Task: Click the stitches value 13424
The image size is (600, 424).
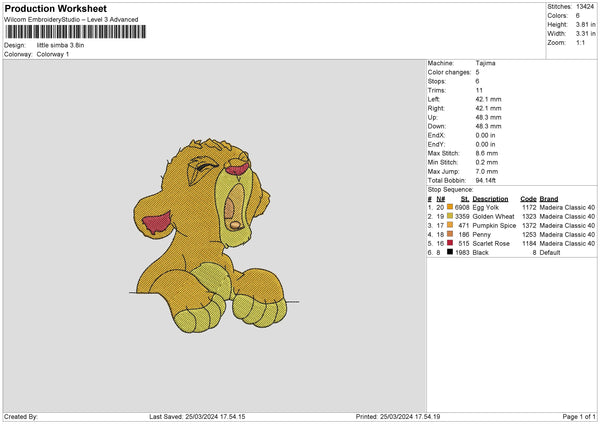Action: (585, 7)
